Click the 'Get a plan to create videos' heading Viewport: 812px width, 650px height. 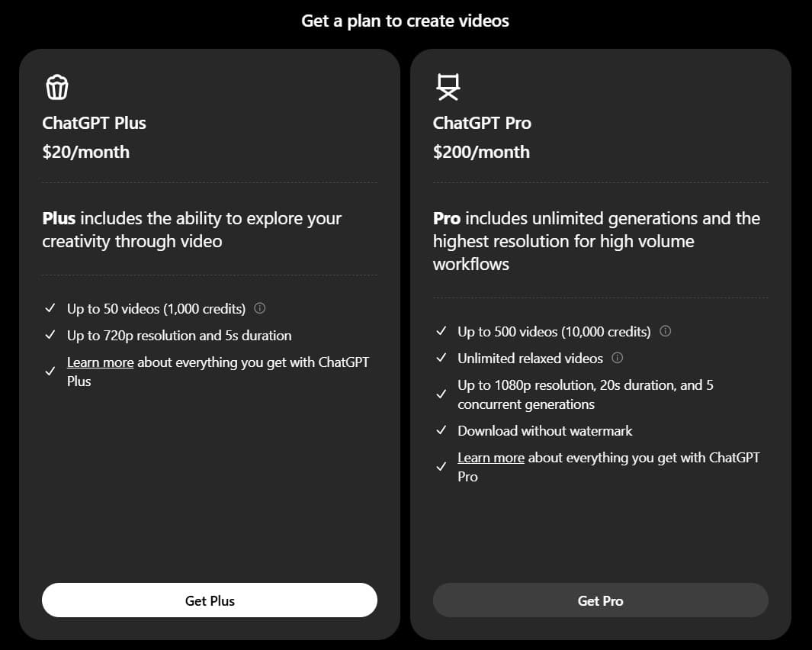(405, 21)
